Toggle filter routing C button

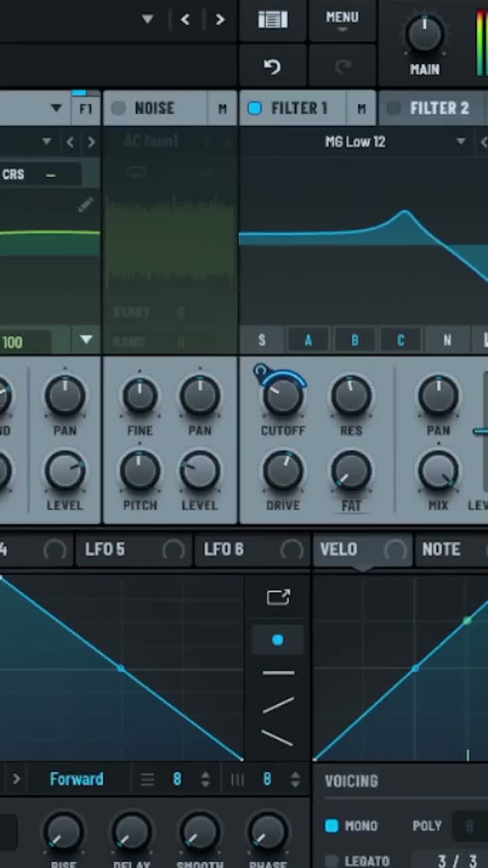click(401, 340)
